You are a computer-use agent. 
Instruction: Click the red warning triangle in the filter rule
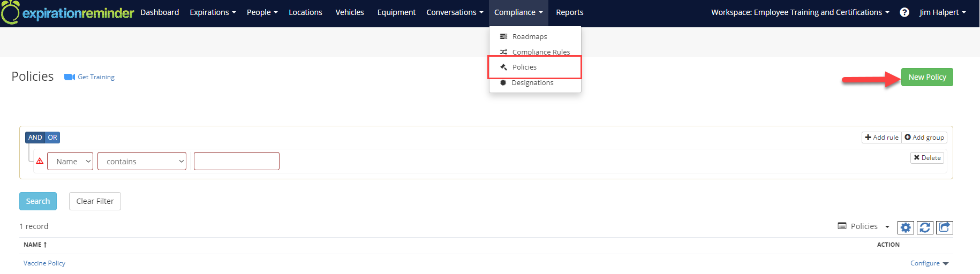click(x=40, y=161)
